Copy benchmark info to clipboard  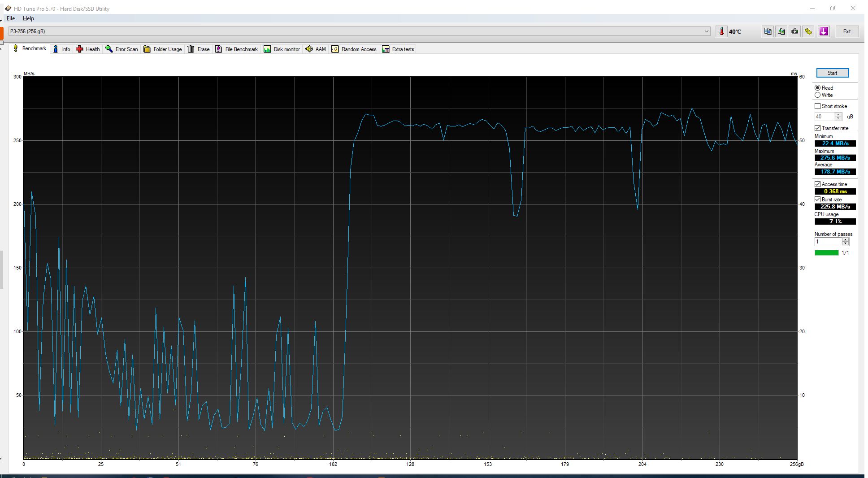click(x=768, y=31)
